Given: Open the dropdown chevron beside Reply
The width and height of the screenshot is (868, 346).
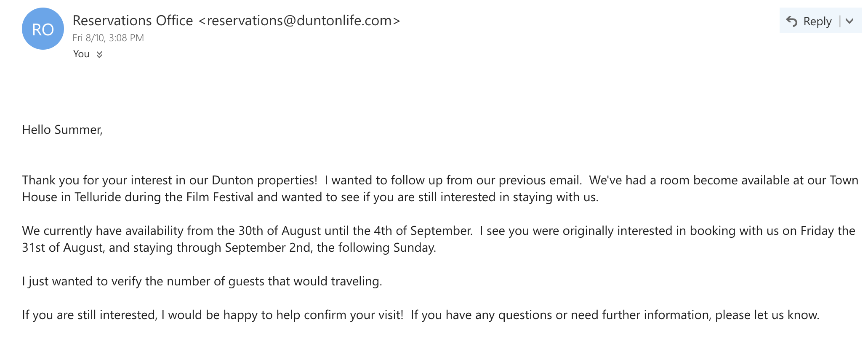Looking at the screenshot, I should (x=849, y=21).
